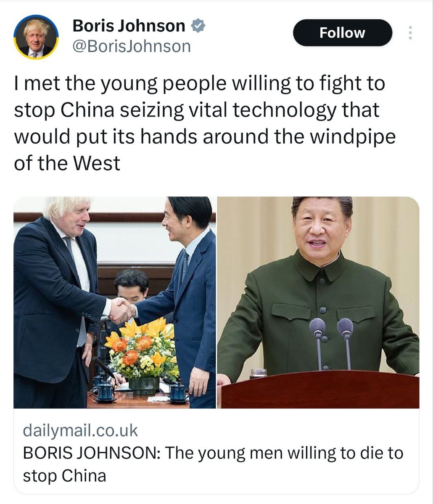The height and width of the screenshot is (504, 433).
Task: View the handshake photo on the left
Action: (x=115, y=302)
